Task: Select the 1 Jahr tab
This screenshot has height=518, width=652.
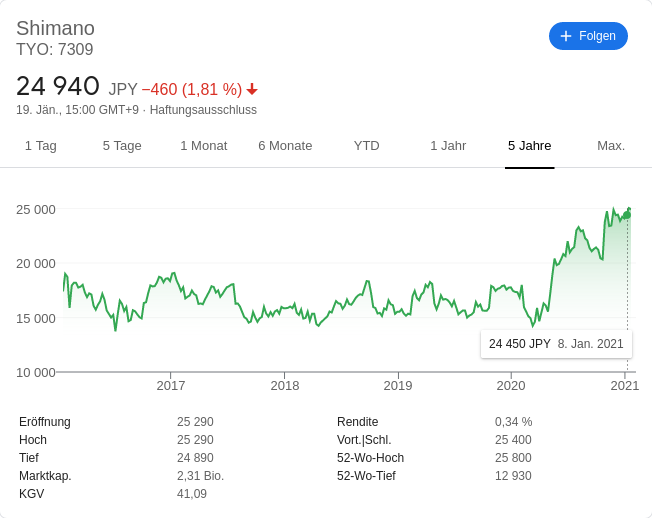Action: (448, 146)
